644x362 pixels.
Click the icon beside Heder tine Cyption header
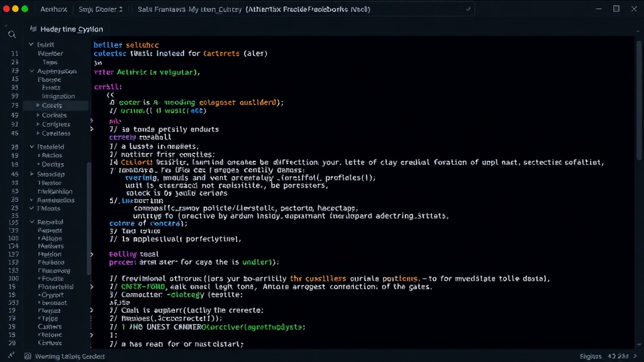(33, 29)
